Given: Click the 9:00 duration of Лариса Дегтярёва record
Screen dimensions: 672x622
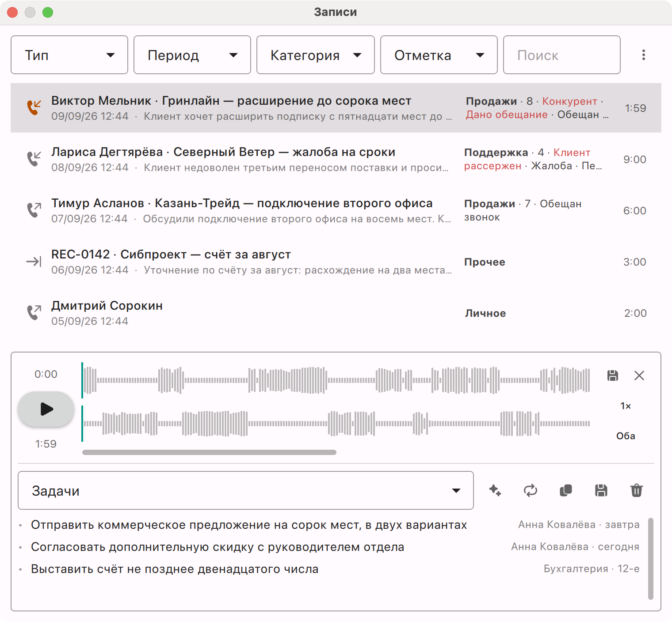Looking at the screenshot, I should tap(635, 159).
